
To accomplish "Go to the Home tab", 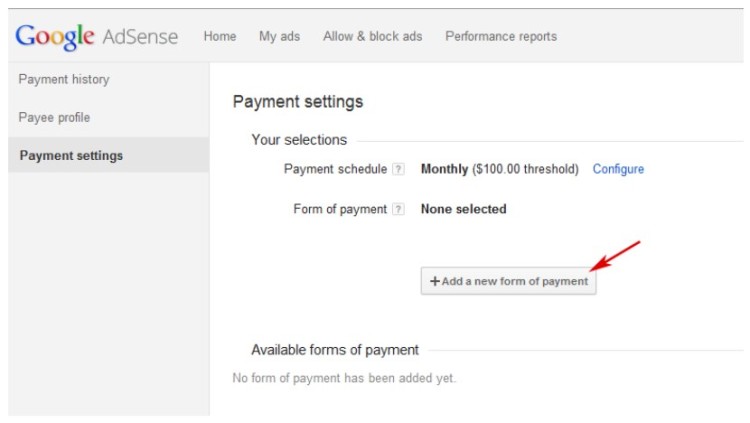I will (x=220, y=36).
